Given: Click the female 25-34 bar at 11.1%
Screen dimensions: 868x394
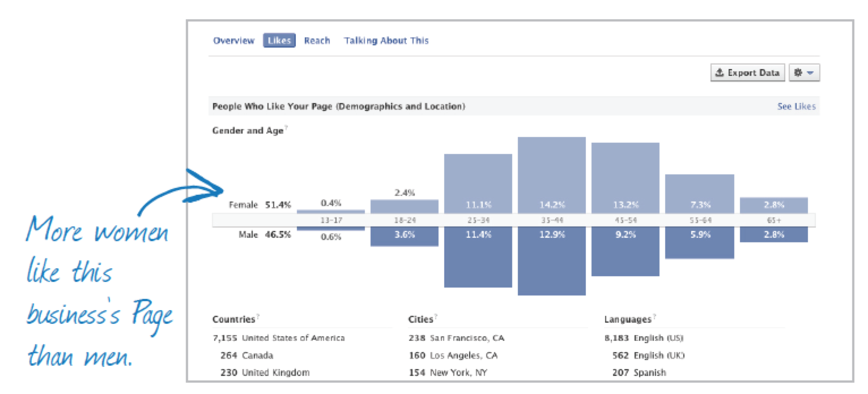Looking at the screenshot, I should [x=478, y=184].
